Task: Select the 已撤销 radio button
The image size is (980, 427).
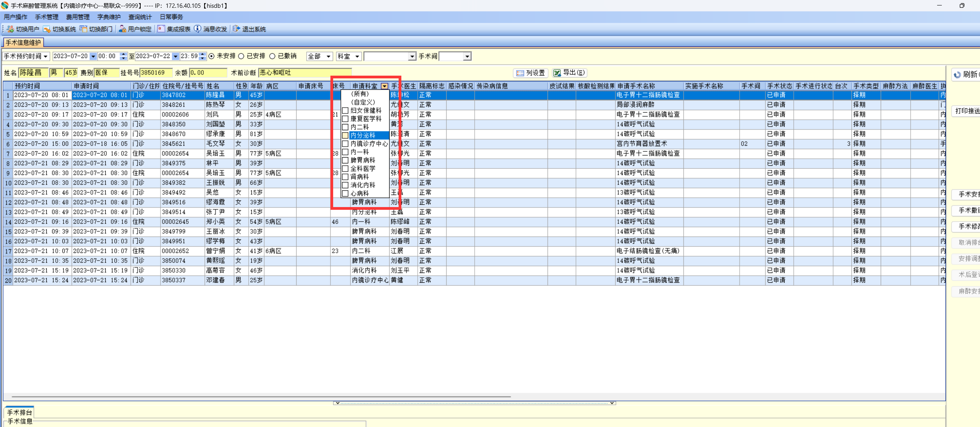Action: click(272, 56)
